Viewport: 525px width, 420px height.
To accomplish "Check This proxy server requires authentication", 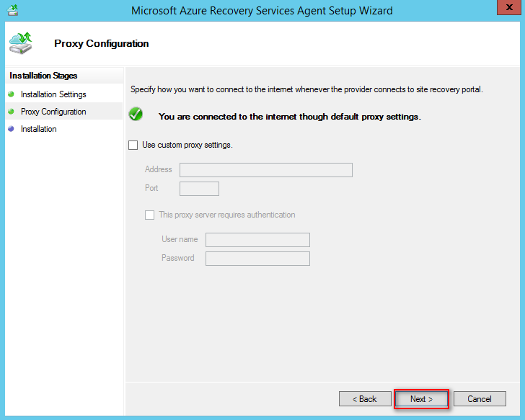I will coord(150,215).
